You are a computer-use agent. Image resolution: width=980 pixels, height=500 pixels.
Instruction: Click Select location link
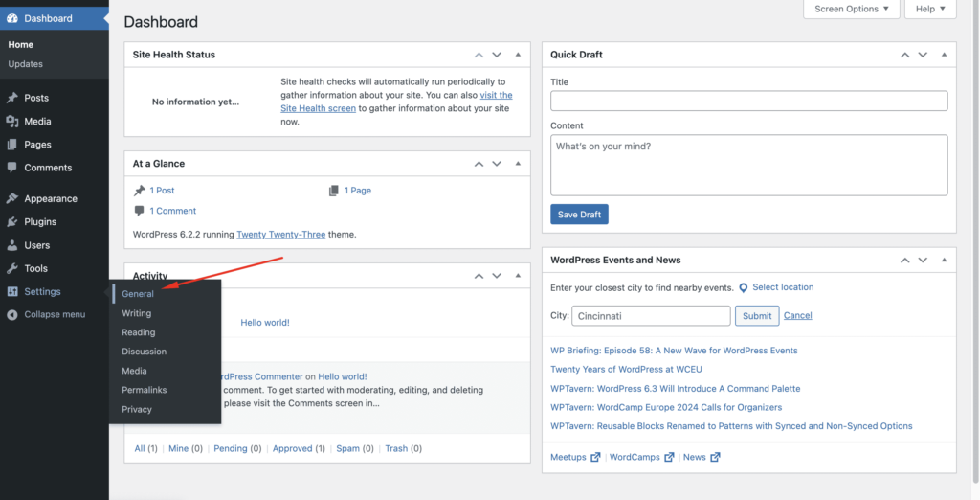783,287
